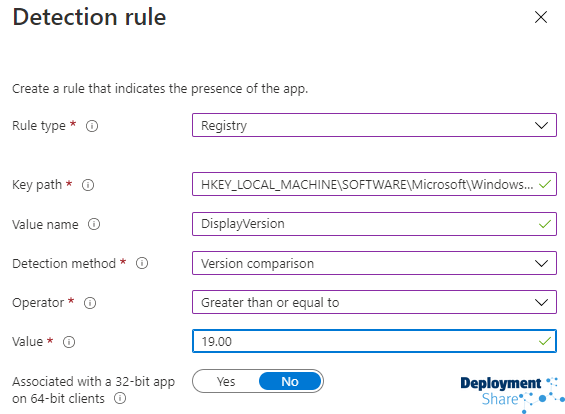The width and height of the screenshot is (565, 414).
Task: Open the Rule type Registry dropdown
Action: [374, 125]
